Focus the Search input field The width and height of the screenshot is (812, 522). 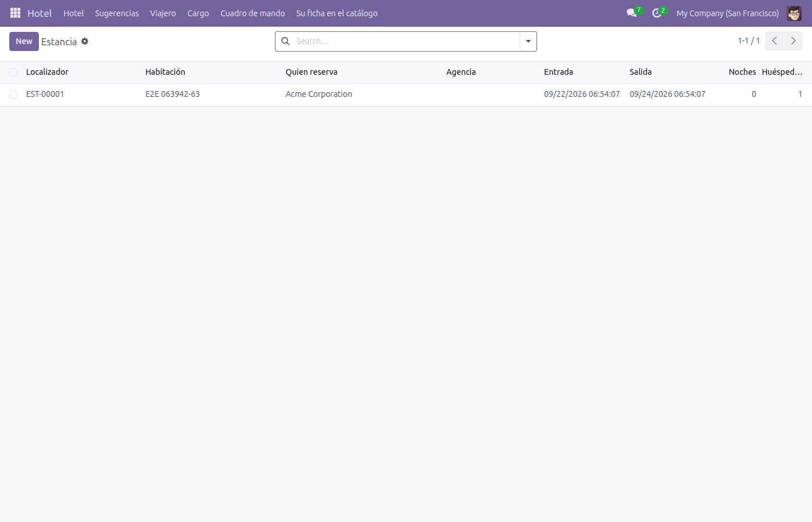[x=406, y=41]
